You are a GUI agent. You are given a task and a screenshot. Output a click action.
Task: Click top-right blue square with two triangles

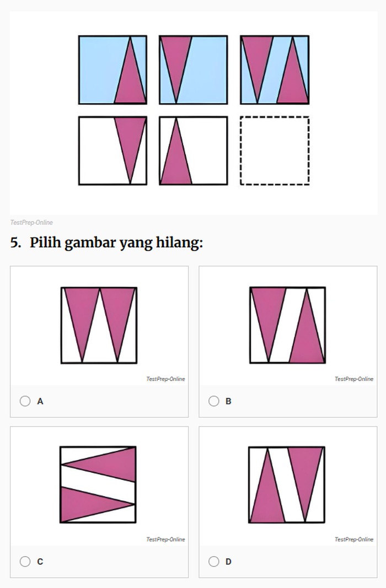275,70
